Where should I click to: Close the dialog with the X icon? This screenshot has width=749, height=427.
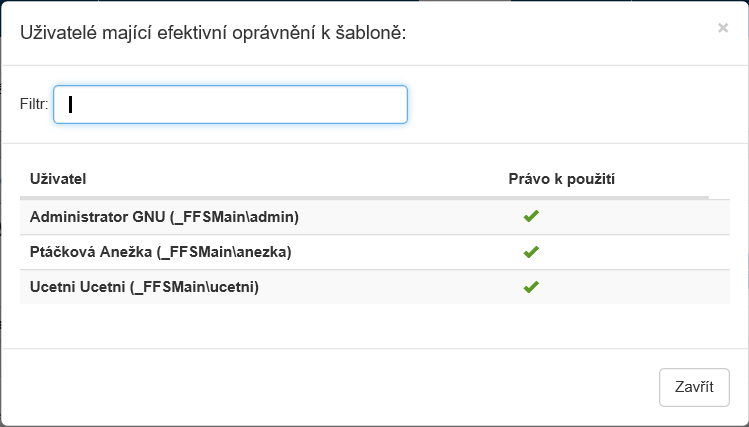point(722,28)
